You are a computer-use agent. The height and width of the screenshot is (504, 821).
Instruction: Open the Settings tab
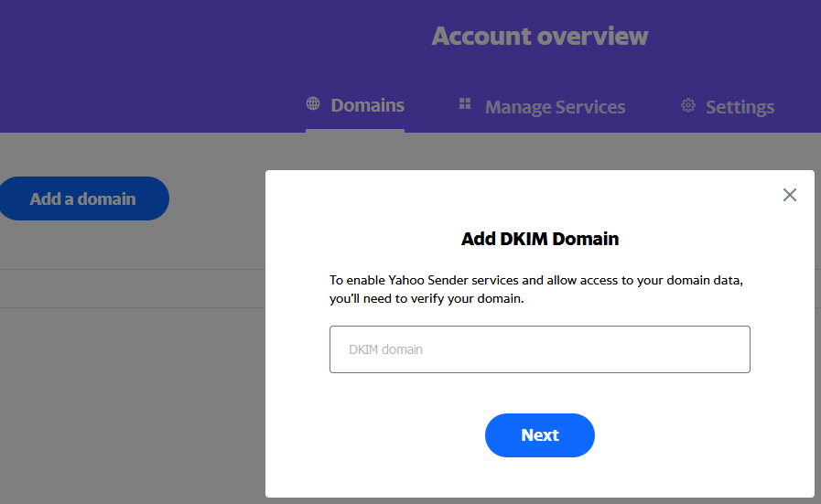point(728,107)
